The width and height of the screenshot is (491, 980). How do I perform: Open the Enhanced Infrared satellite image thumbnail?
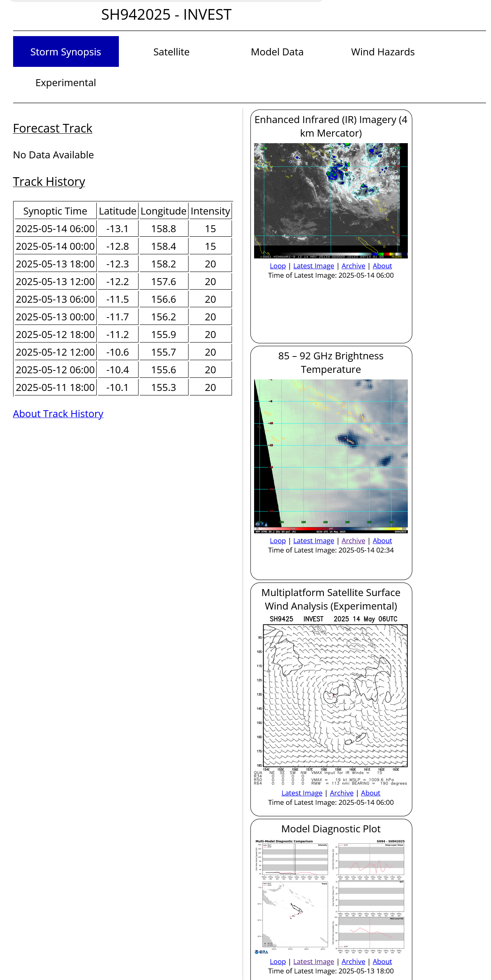click(x=331, y=201)
